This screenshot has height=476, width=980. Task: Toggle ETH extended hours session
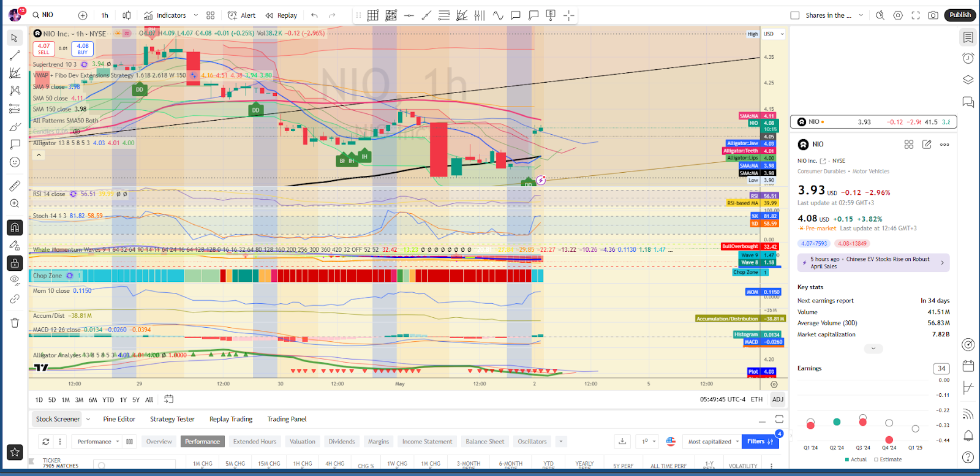click(757, 399)
